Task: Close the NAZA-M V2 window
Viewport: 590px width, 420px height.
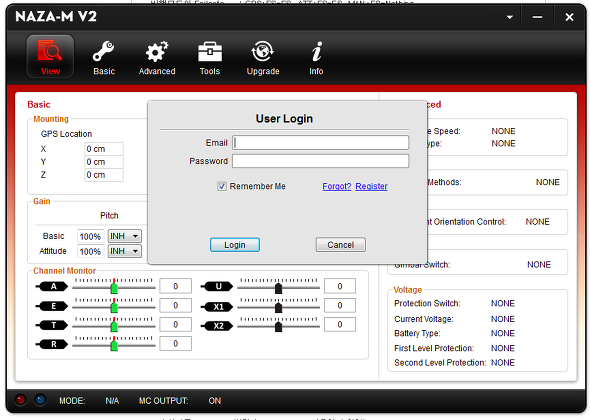Action: coord(569,17)
